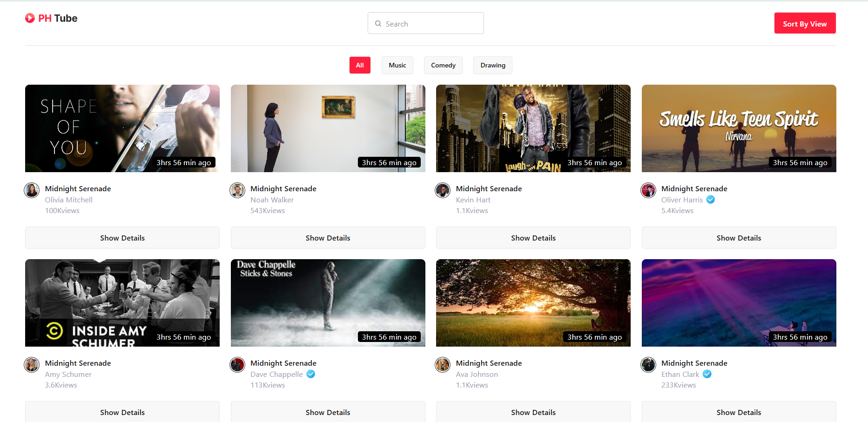
Task: Open the Smells Like Teen Spirit thumbnail
Action: pyautogui.click(x=739, y=128)
